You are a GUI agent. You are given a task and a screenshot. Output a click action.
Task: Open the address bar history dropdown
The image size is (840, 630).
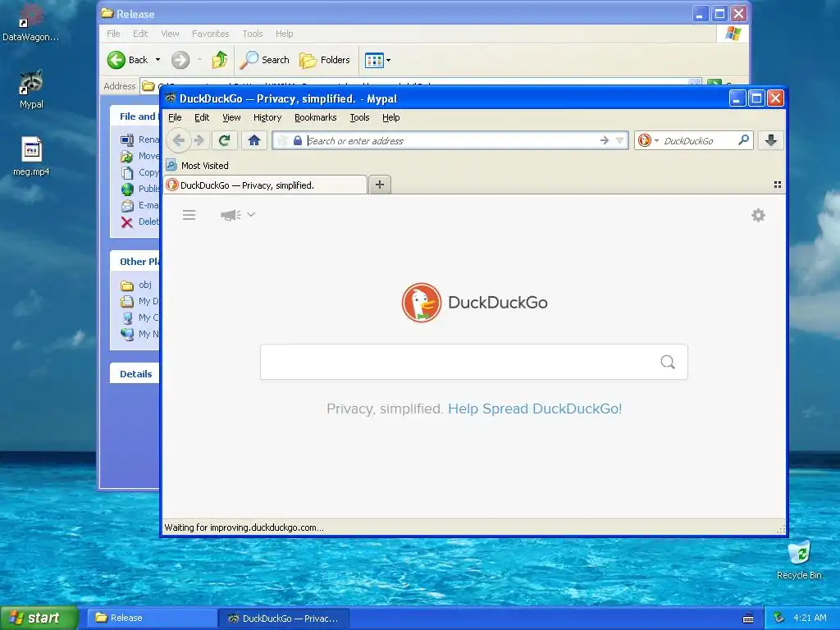[x=620, y=140]
